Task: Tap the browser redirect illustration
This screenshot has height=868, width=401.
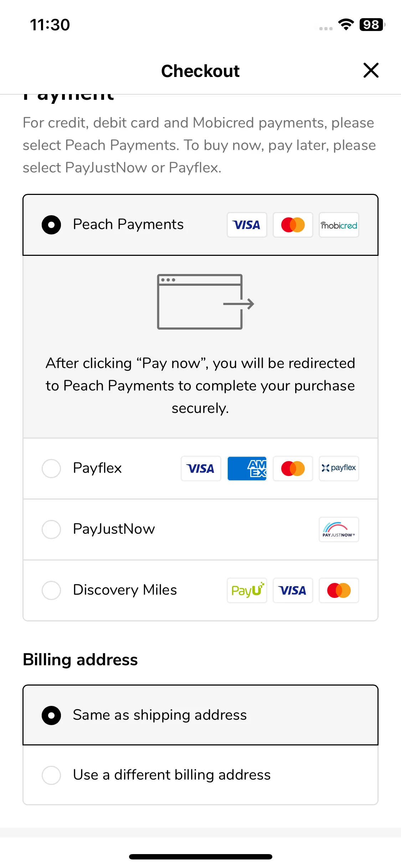Action: pos(205,302)
